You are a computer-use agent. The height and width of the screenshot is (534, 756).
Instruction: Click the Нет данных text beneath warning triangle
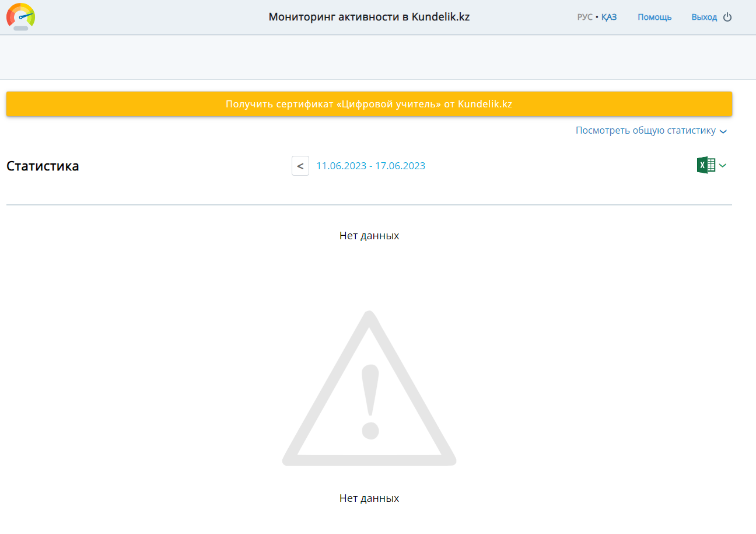(369, 498)
